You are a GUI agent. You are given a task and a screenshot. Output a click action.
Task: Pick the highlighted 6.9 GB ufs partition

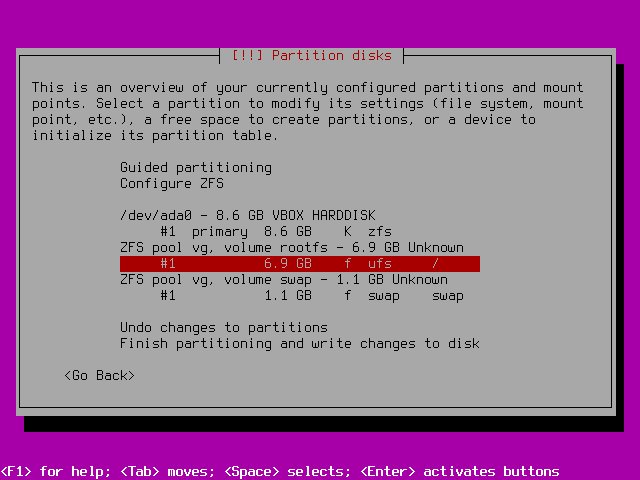pyautogui.click(x=300, y=264)
